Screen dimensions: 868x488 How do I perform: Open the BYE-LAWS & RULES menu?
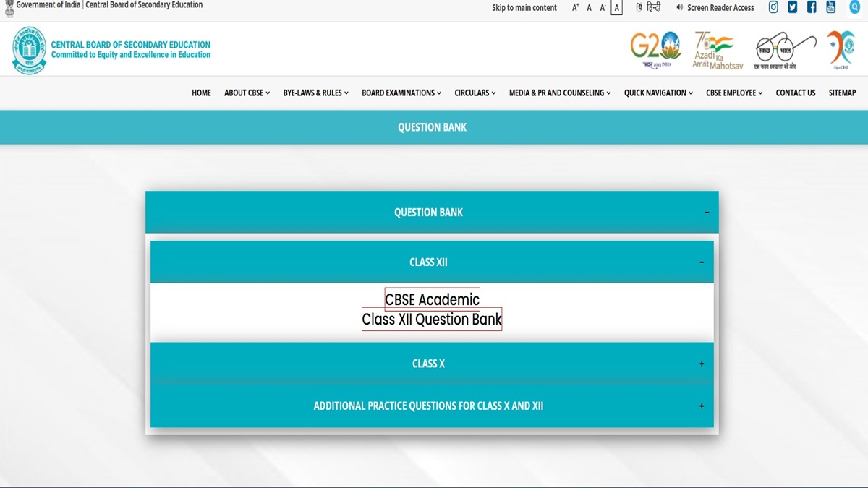click(x=315, y=93)
